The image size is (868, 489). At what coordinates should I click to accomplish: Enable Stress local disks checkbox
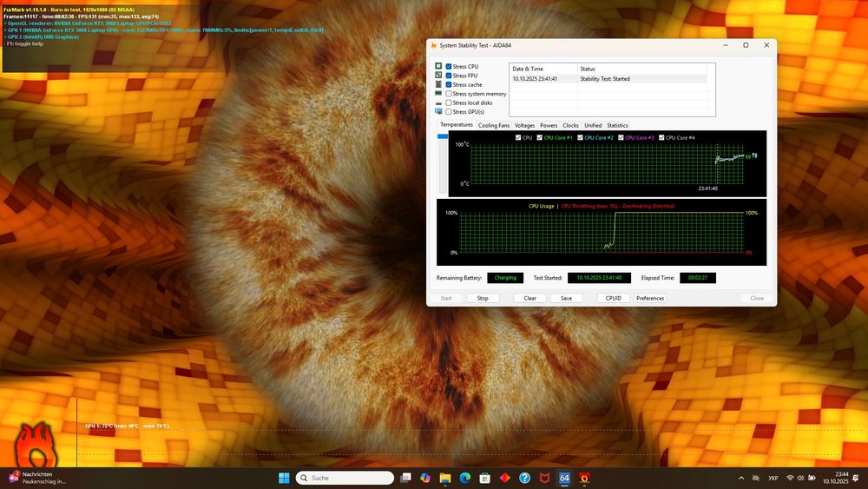click(x=449, y=102)
